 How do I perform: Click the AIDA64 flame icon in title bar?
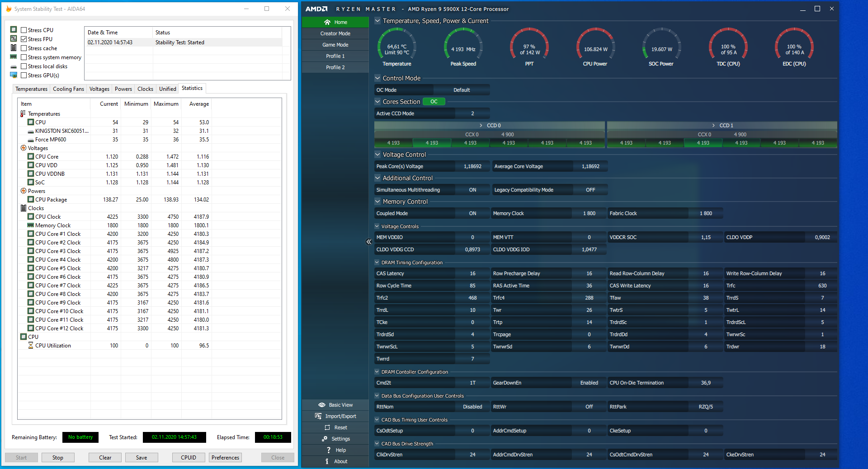[9, 9]
